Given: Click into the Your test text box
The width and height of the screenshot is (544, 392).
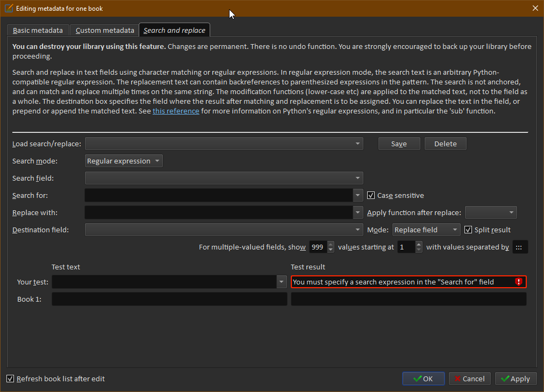Looking at the screenshot, I should [164, 282].
